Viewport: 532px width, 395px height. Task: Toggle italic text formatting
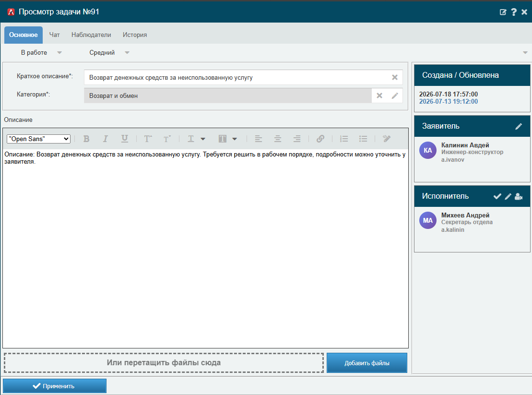pos(106,139)
